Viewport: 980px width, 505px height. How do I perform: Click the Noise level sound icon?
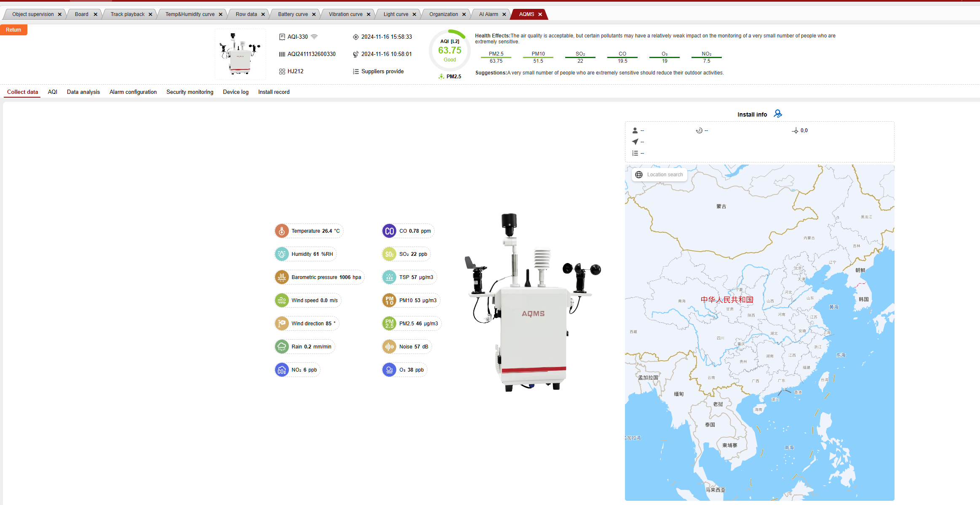pyautogui.click(x=389, y=347)
